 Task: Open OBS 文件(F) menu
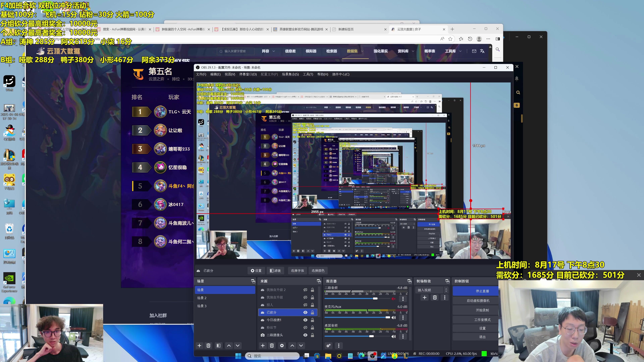pyautogui.click(x=201, y=74)
